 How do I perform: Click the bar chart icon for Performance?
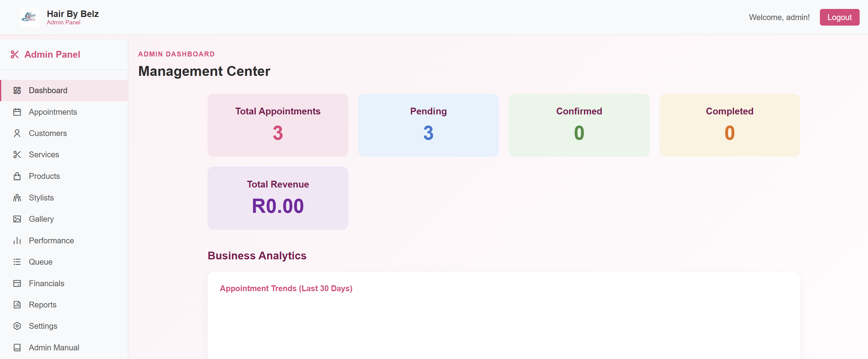(17, 241)
